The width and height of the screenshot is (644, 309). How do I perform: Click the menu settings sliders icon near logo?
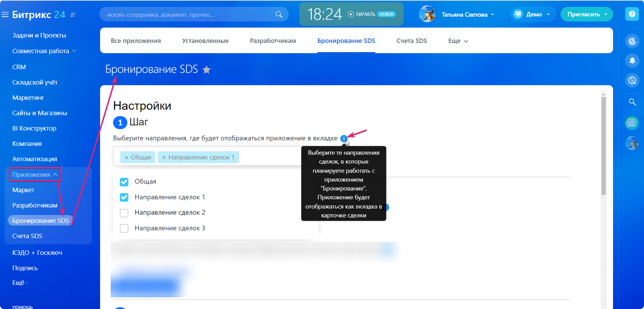tap(73, 15)
